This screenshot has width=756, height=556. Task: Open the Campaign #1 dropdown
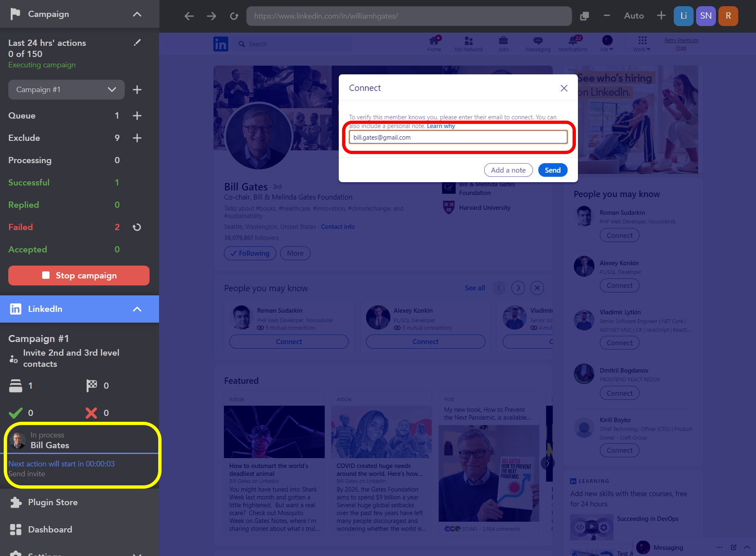pyautogui.click(x=67, y=90)
